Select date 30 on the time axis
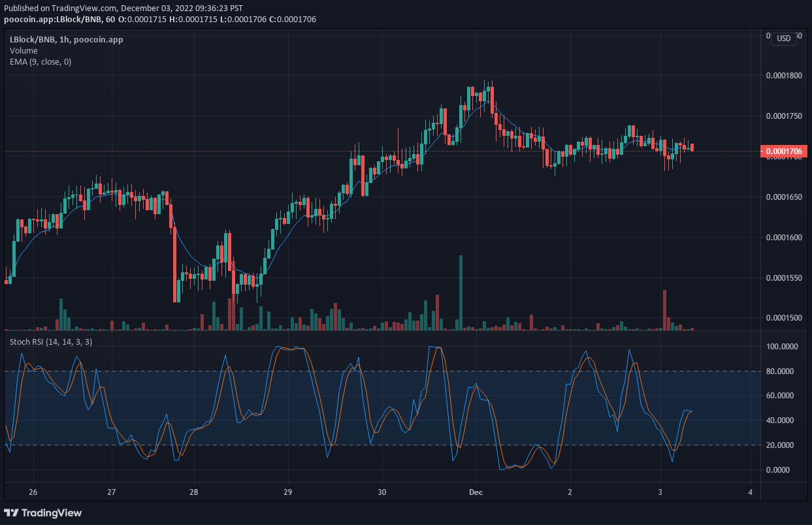 [x=382, y=492]
